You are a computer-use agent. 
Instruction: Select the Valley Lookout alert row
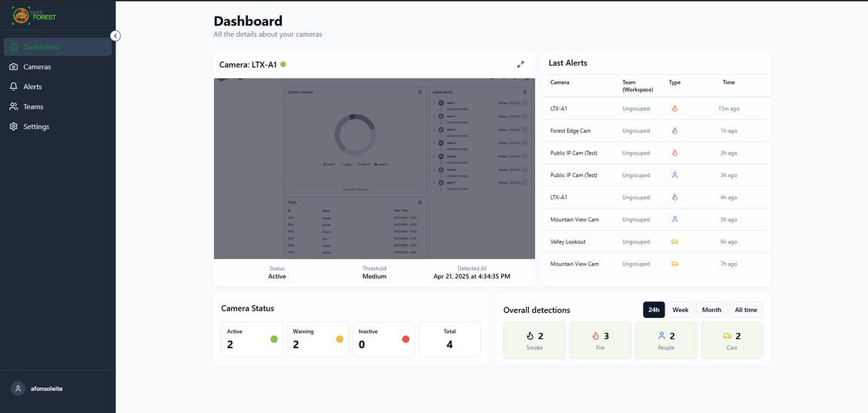656,242
